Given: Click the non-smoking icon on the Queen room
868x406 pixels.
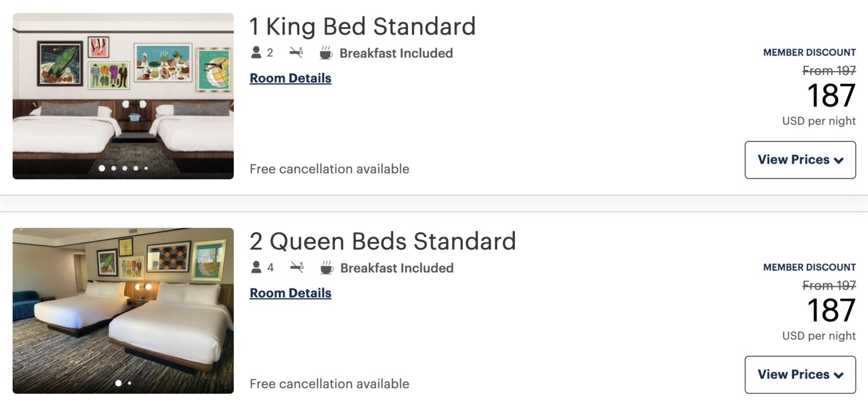Looking at the screenshot, I should coord(297,268).
